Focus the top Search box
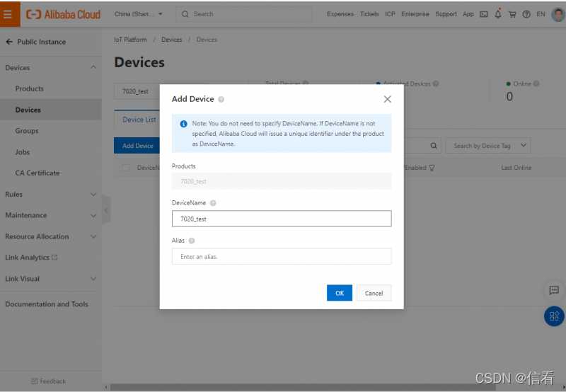This screenshot has width=566, height=392. pos(243,14)
